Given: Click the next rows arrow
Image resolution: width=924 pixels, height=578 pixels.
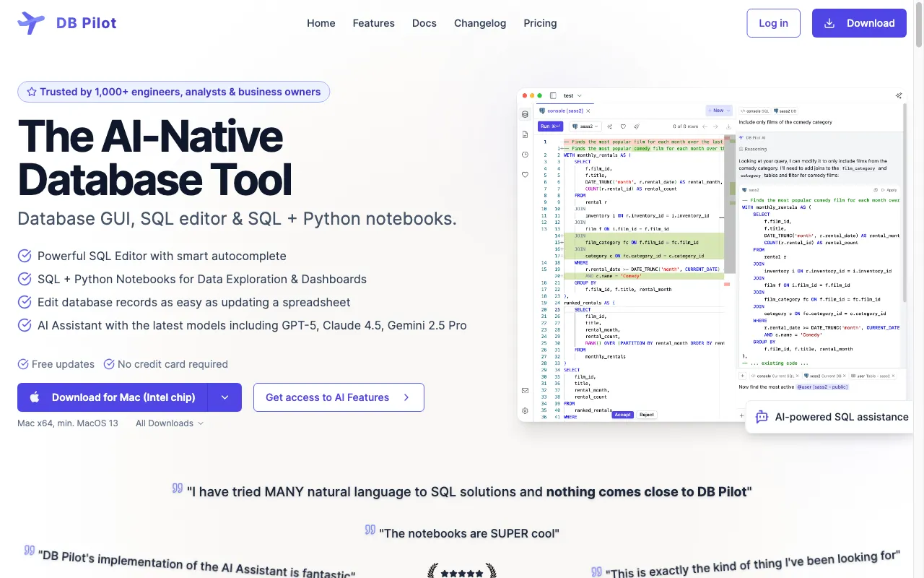Looking at the screenshot, I should click(715, 126).
